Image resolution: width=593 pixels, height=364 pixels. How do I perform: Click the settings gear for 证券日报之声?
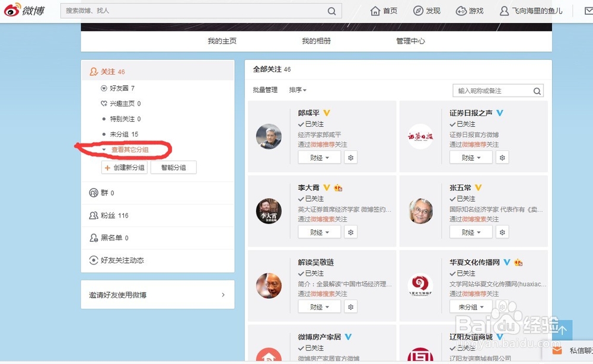point(502,158)
